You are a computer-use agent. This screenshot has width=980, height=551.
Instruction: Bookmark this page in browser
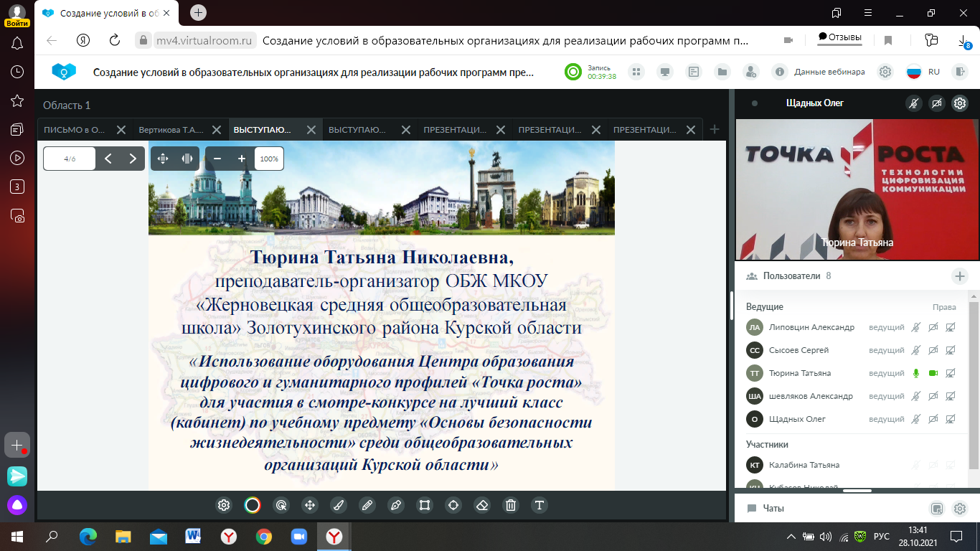click(x=888, y=40)
